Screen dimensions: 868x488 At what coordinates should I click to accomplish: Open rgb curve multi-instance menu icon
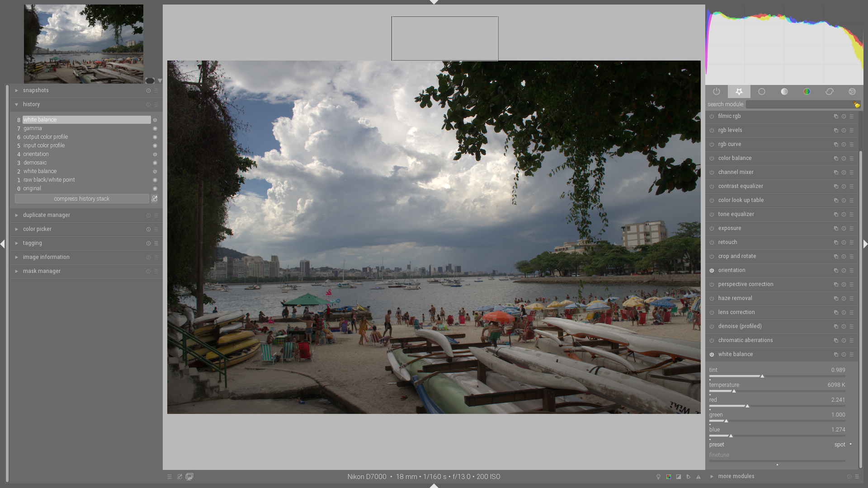coord(836,145)
